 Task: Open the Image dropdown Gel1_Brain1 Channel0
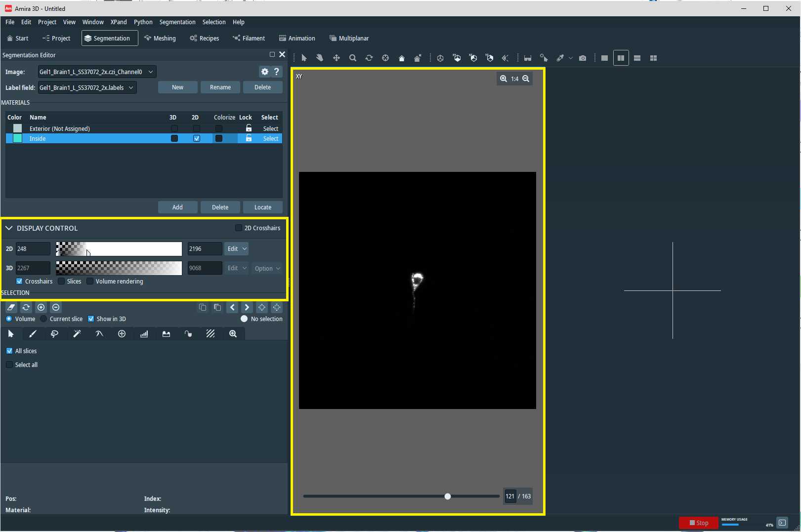97,72
